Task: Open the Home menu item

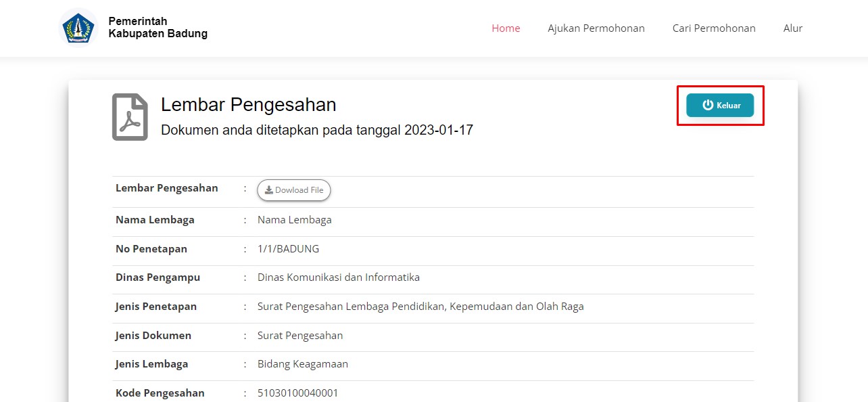Action: pos(506,28)
